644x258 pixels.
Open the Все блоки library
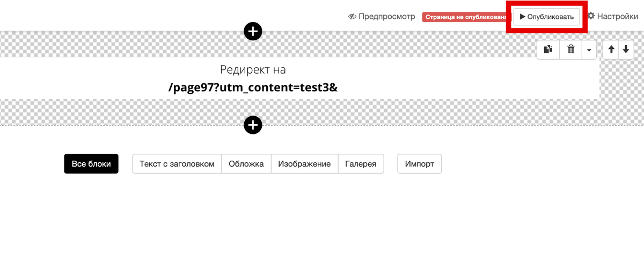(91, 164)
